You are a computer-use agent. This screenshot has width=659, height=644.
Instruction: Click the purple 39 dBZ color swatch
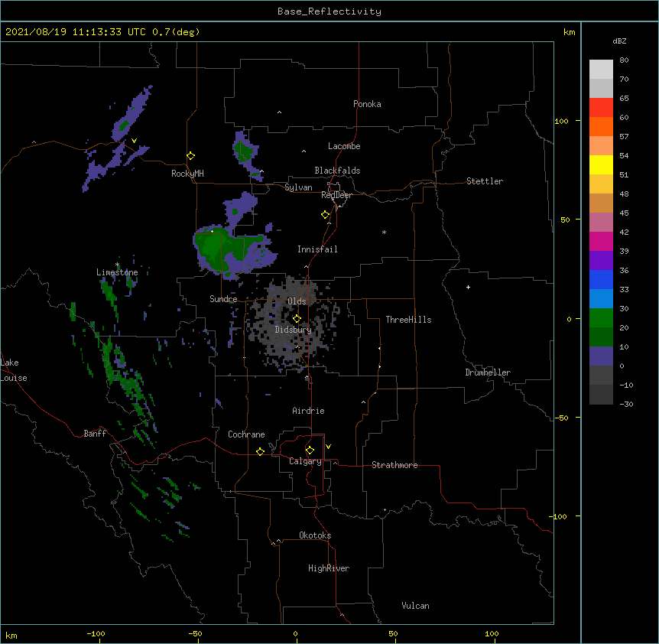[x=601, y=260]
